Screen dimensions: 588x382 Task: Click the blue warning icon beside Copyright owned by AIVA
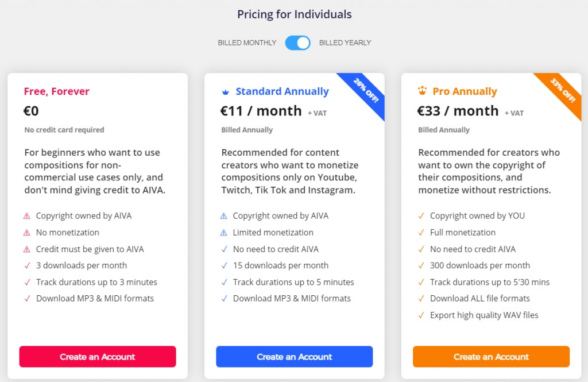pyautogui.click(x=223, y=216)
